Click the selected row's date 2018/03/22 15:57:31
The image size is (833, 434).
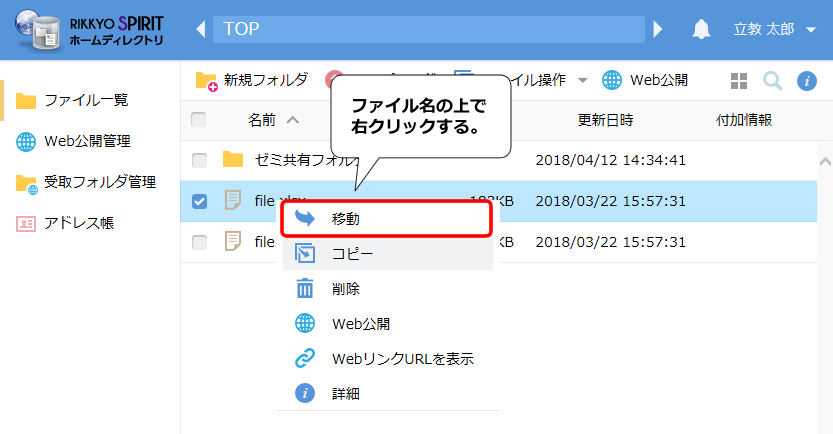pyautogui.click(x=610, y=201)
